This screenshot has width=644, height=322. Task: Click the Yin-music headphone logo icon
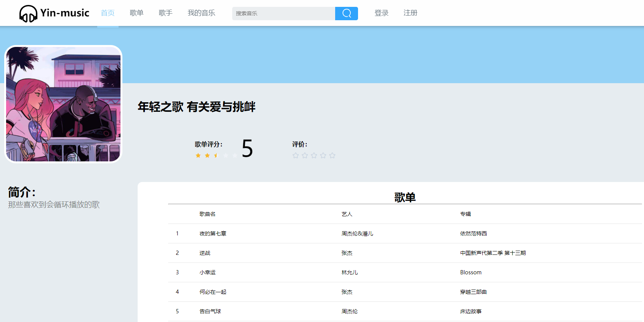click(28, 14)
